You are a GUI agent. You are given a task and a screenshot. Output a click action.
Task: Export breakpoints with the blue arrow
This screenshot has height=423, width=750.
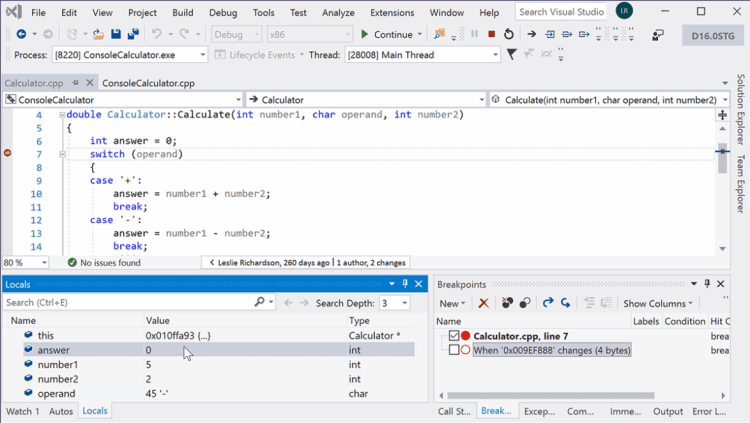click(548, 302)
